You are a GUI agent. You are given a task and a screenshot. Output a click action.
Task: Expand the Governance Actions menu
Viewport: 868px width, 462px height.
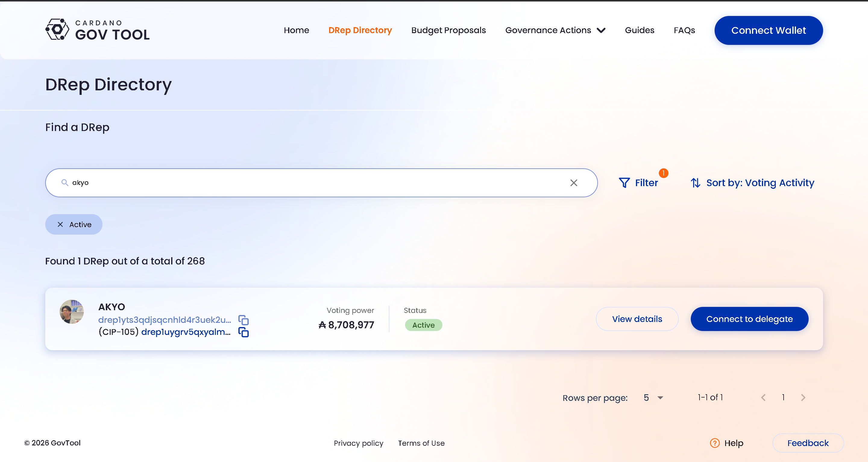(x=555, y=30)
